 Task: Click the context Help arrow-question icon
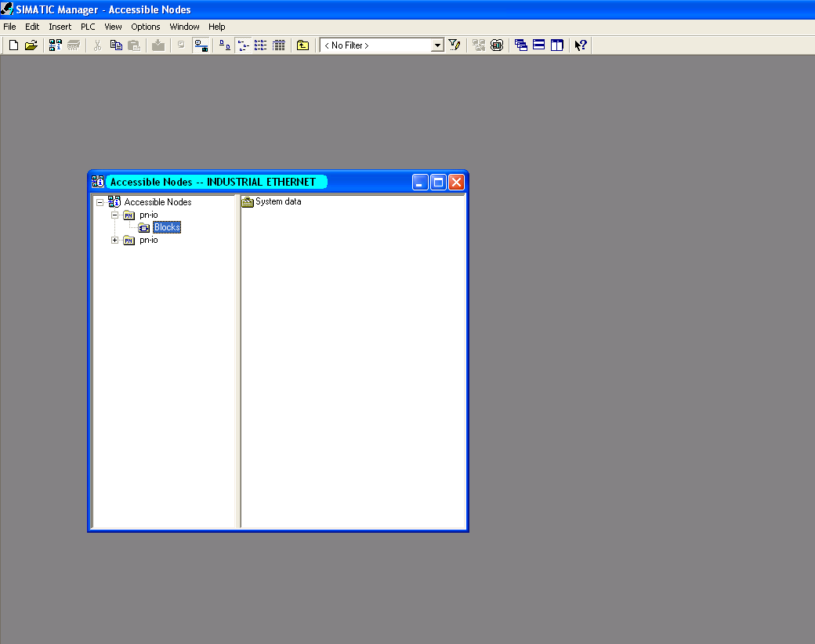pyautogui.click(x=581, y=45)
